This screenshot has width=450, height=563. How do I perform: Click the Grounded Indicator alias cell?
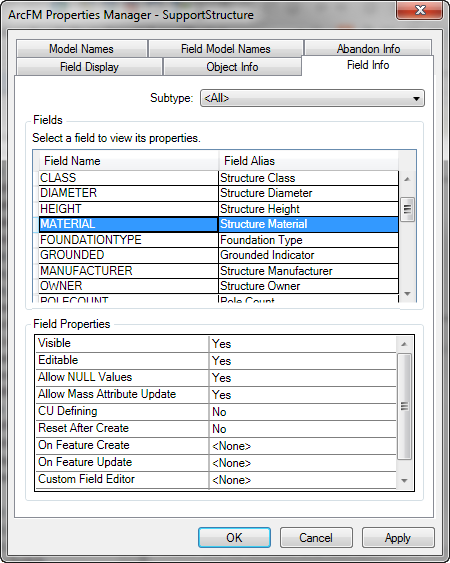coord(308,255)
